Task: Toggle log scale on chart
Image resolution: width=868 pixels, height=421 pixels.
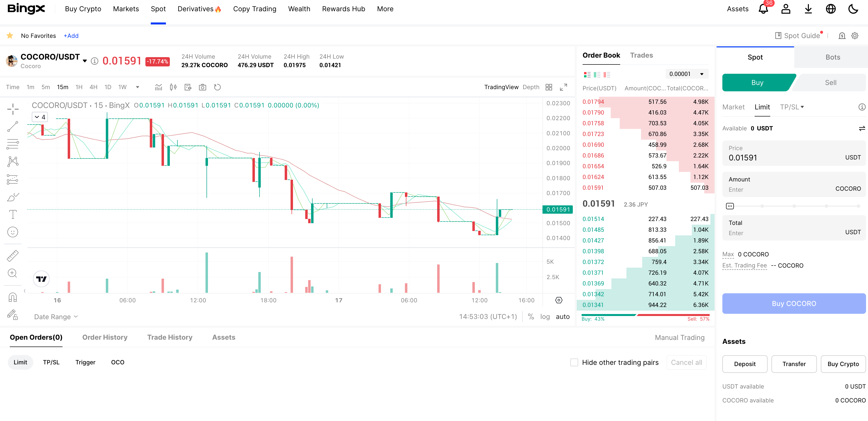Action: (x=545, y=316)
